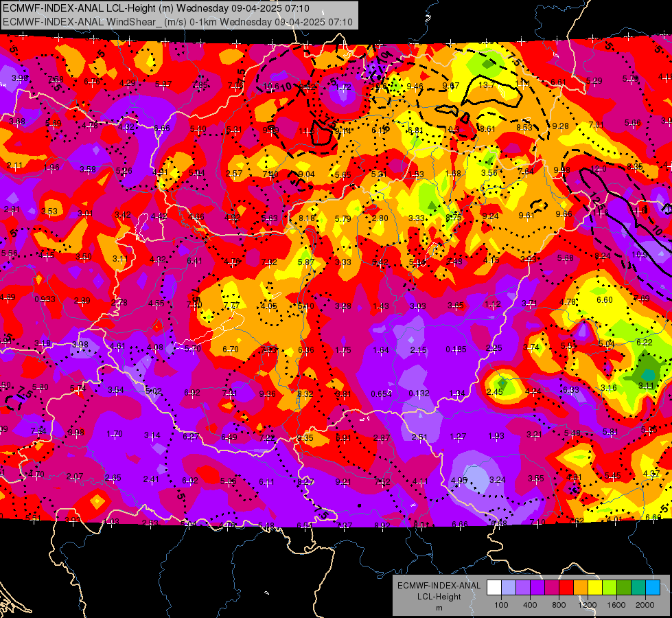This screenshot has width=672, height=618.
Task: Select the sky blue legend swatch
Action: pyautogui.click(x=653, y=588)
